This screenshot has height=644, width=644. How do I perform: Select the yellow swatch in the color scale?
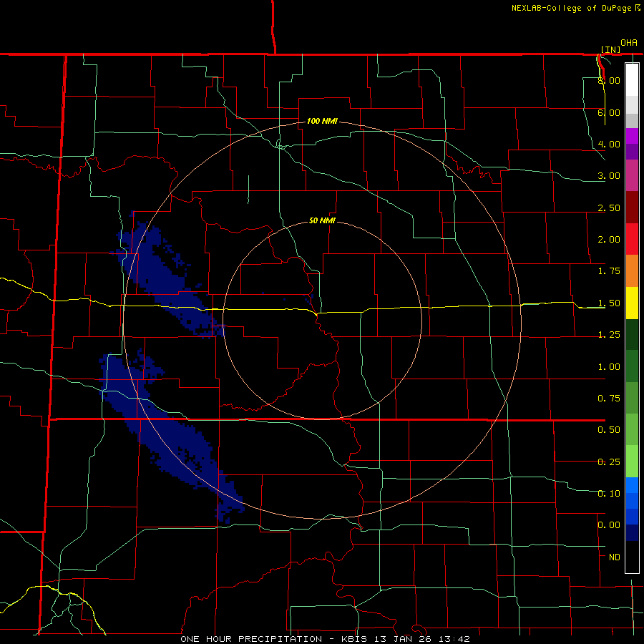coord(632,303)
